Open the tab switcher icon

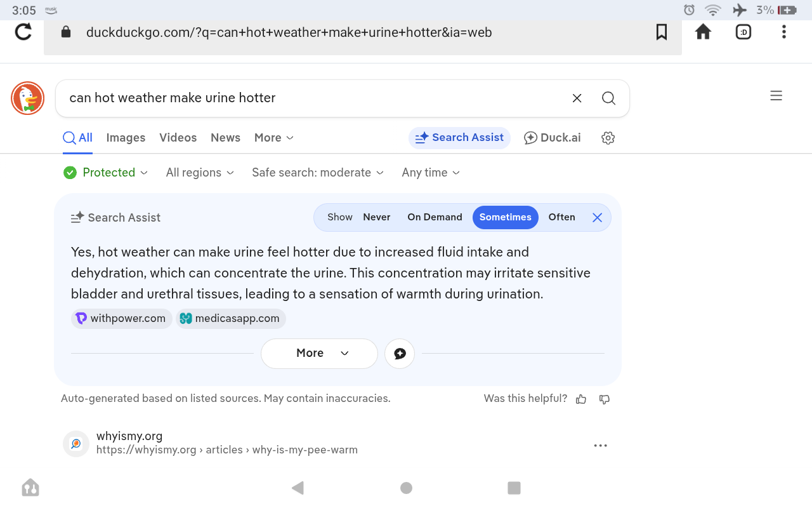click(x=743, y=32)
